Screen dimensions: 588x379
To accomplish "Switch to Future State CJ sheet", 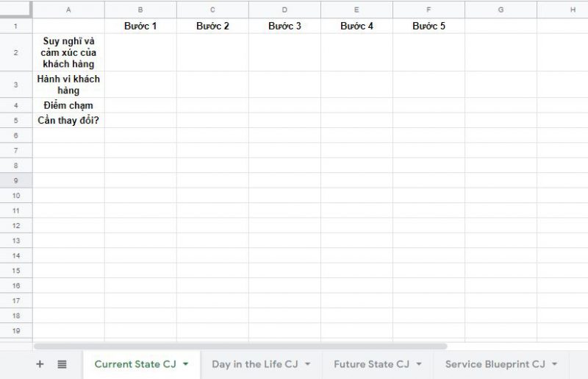I will coord(372,364).
